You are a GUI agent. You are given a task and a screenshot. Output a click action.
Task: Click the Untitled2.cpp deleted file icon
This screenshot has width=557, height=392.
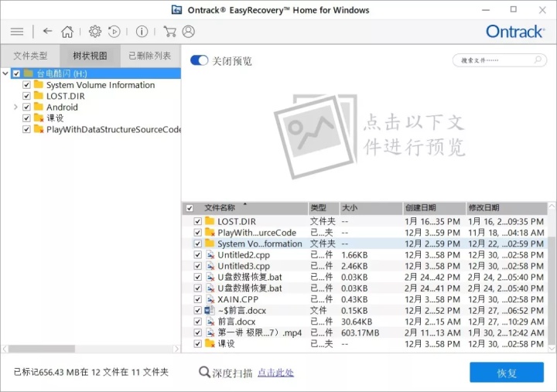tap(210, 254)
